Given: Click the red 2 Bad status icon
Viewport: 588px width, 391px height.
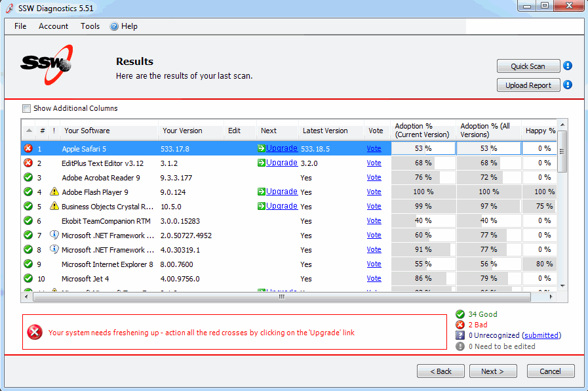Looking at the screenshot, I should click(x=460, y=325).
